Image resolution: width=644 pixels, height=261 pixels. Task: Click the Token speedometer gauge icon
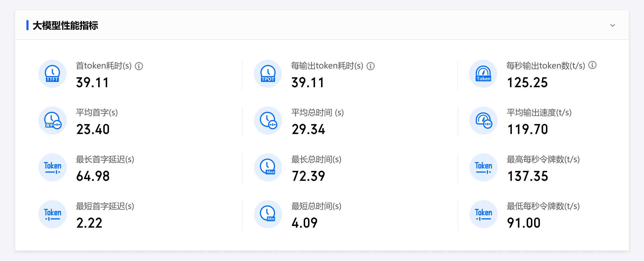pos(483,74)
